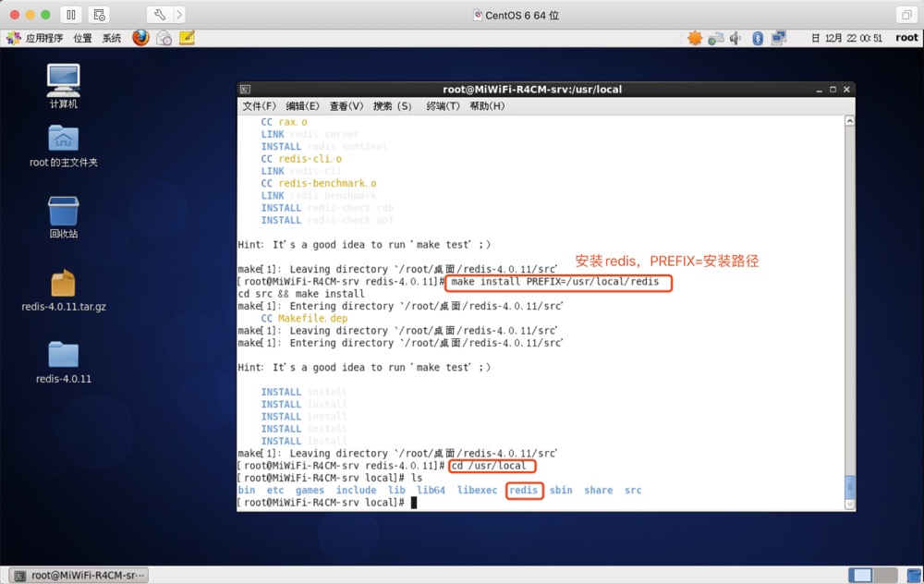
Task: Click the terminal's vertical scrollbar thumb
Action: tap(849, 488)
